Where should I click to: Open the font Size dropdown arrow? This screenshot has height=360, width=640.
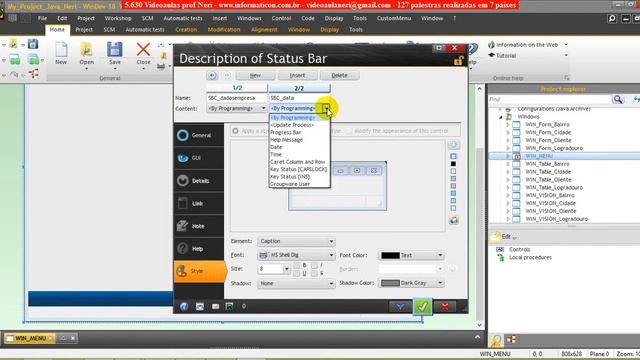286,269
